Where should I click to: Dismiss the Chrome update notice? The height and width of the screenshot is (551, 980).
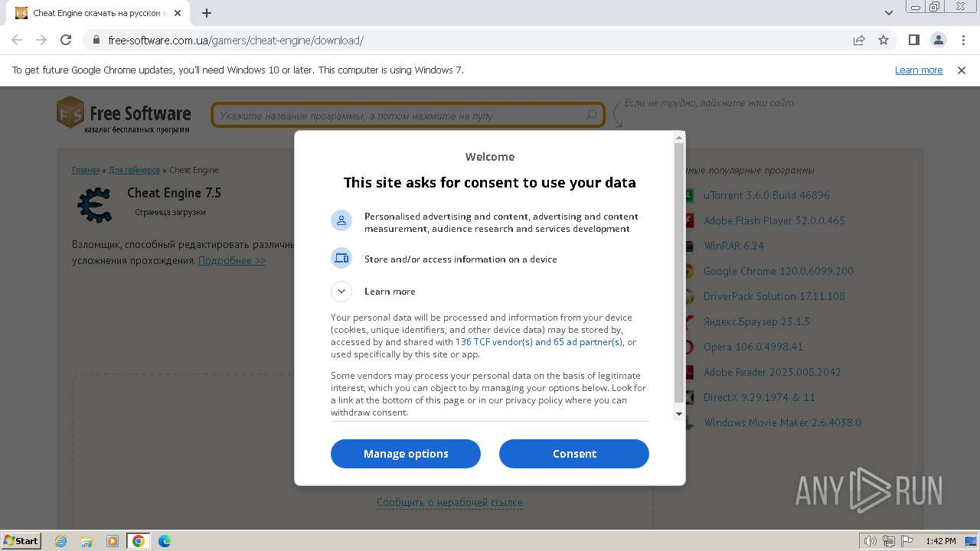click(x=962, y=70)
